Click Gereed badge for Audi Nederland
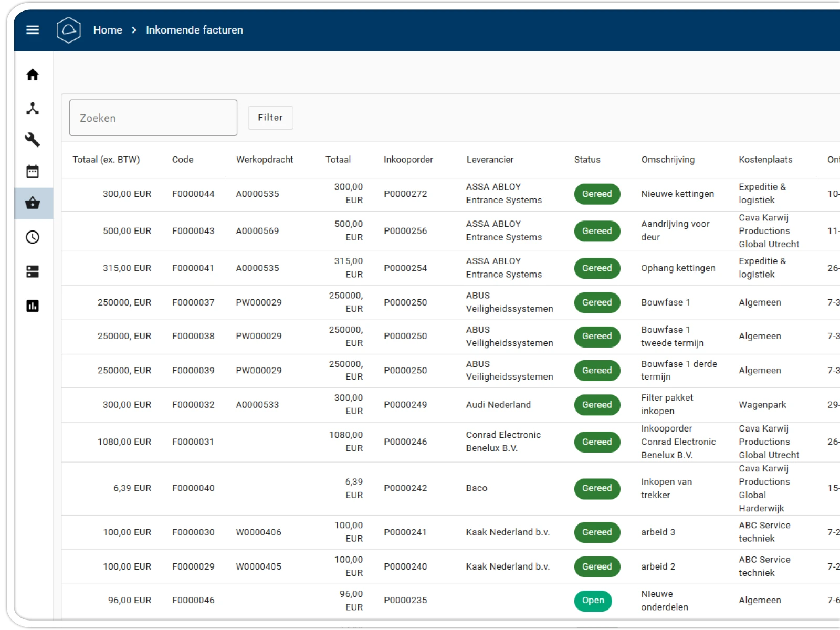Image resolution: width=840 pixels, height=630 pixels. 597,405
